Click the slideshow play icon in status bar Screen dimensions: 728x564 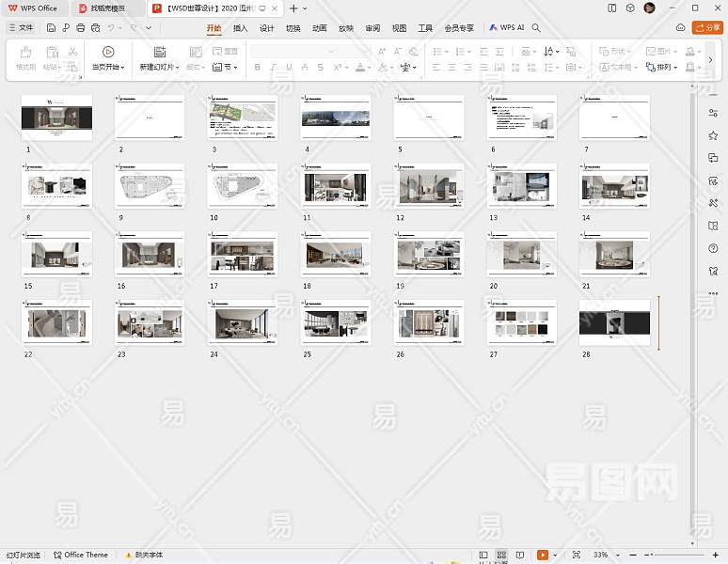point(542,556)
